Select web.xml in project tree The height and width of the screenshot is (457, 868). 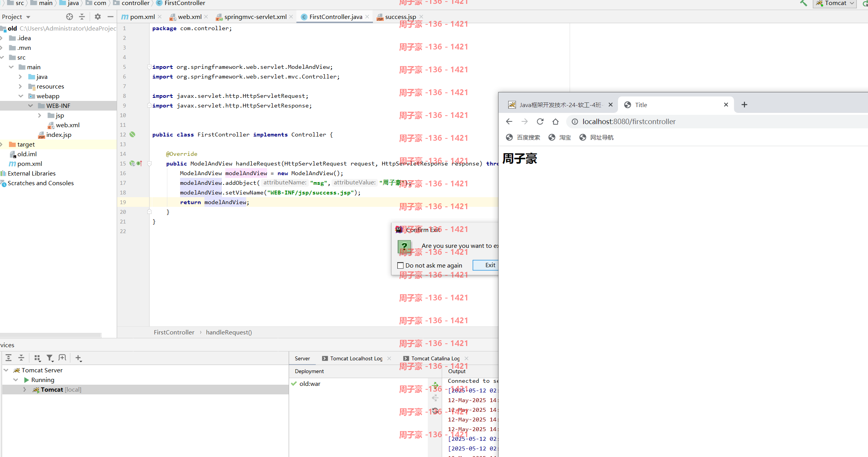point(64,125)
